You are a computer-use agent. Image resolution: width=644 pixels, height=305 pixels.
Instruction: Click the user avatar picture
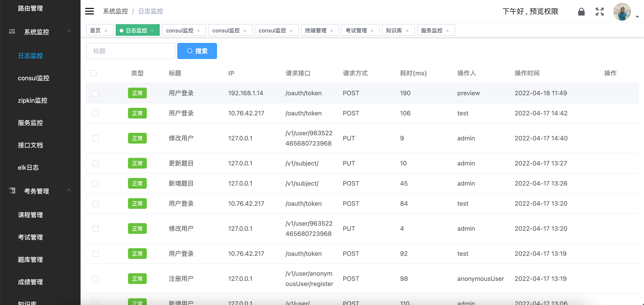(x=622, y=11)
